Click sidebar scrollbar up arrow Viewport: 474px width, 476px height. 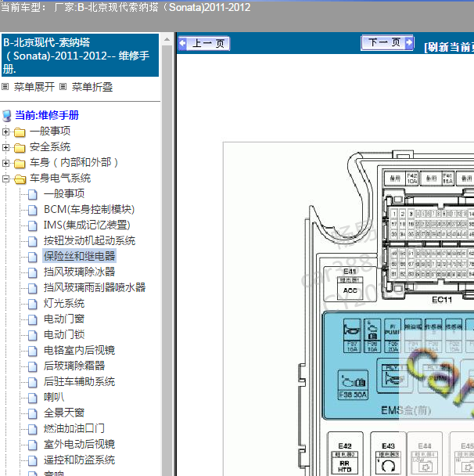click(167, 39)
